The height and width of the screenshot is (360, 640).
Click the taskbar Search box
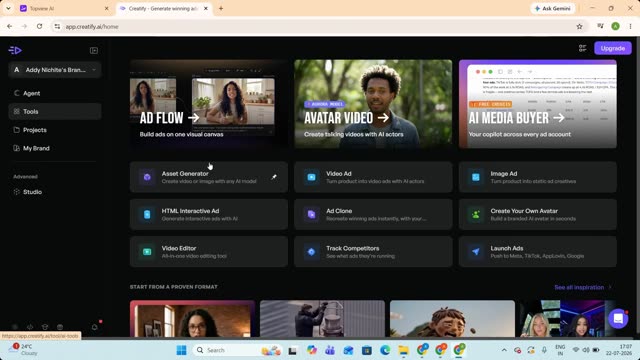point(238,350)
